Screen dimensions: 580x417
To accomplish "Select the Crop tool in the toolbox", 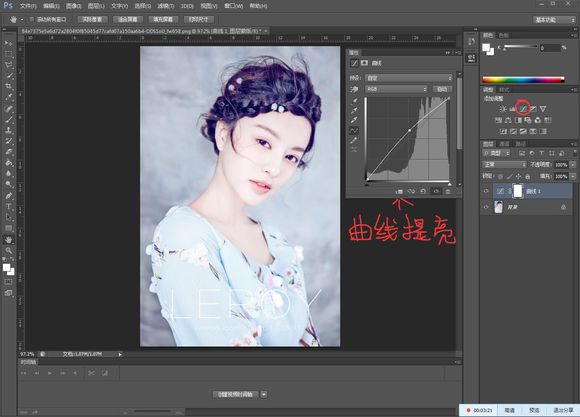I will click(x=8, y=86).
